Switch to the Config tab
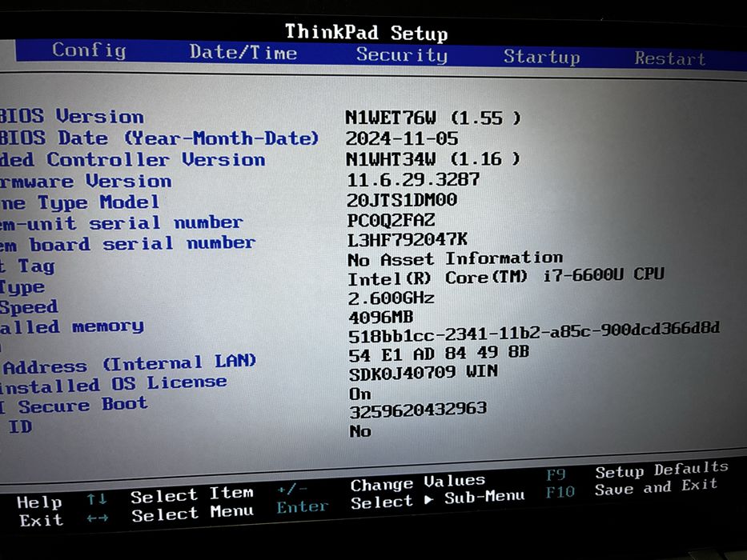This screenshot has height=560, width=747. (x=89, y=50)
